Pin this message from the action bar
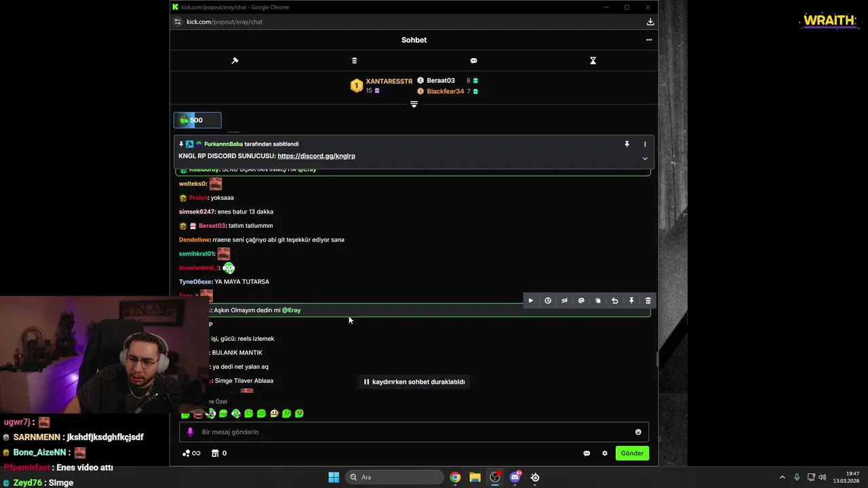The width and height of the screenshot is (868, 488). 631,301
